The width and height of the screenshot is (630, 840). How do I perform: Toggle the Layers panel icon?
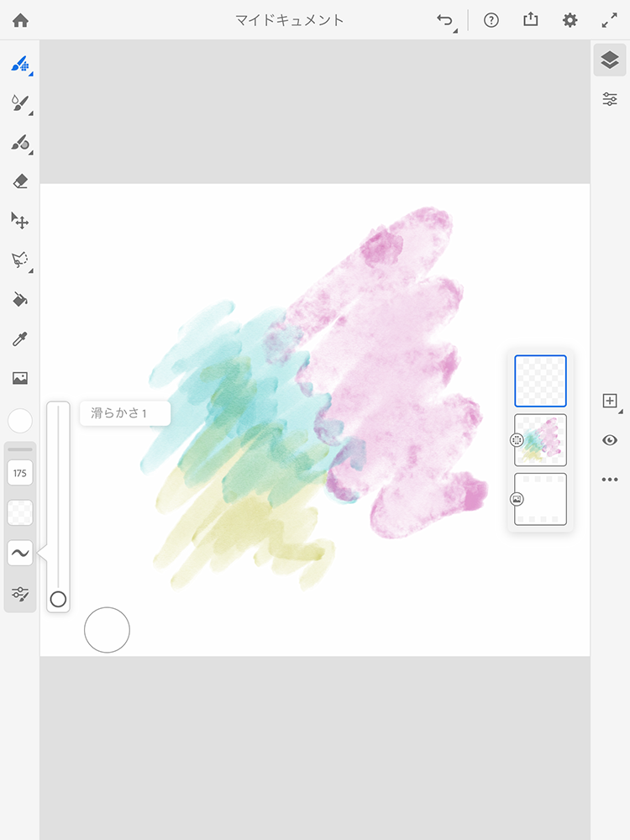pyautogui.click(x=610, y=60)
